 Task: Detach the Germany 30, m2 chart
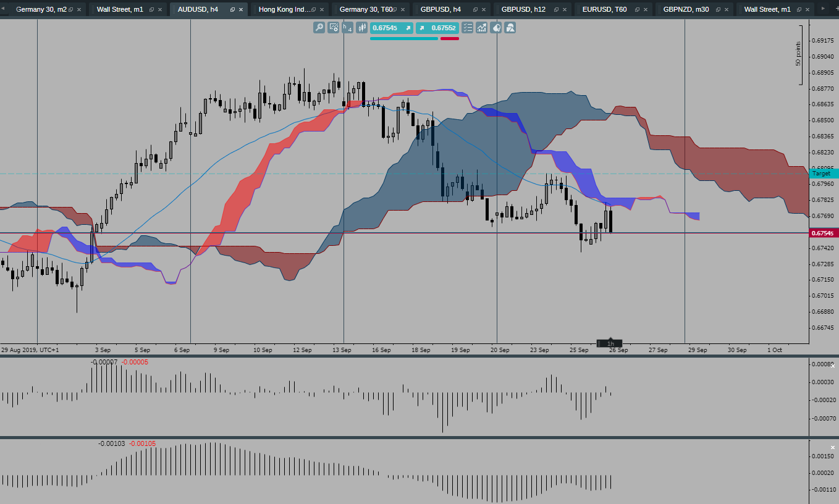[x=71, y=10]
